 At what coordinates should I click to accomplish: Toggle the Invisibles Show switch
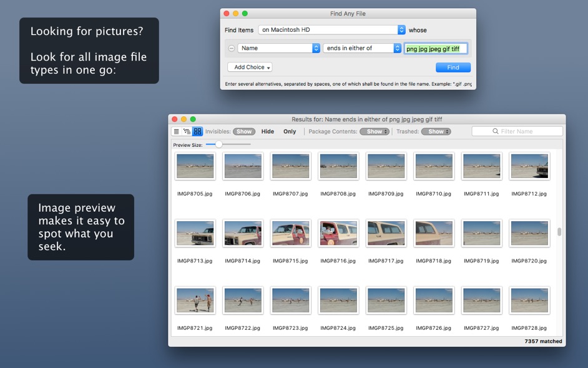tap(243, 131)
